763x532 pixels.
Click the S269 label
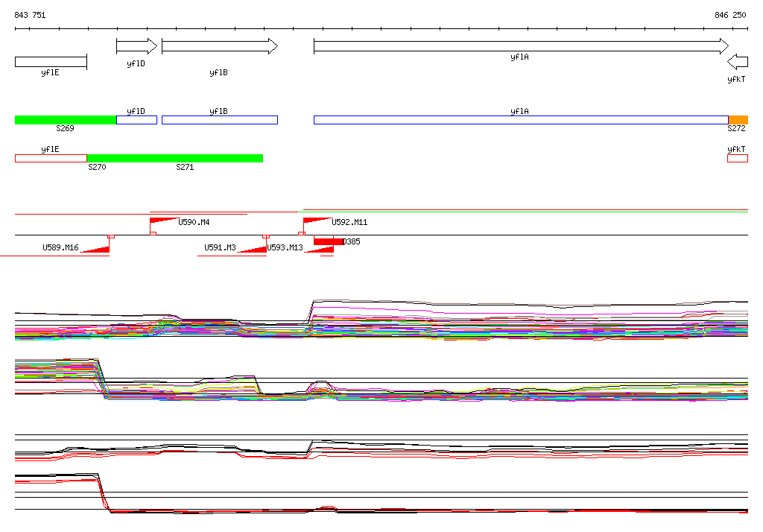click(65, 128)
